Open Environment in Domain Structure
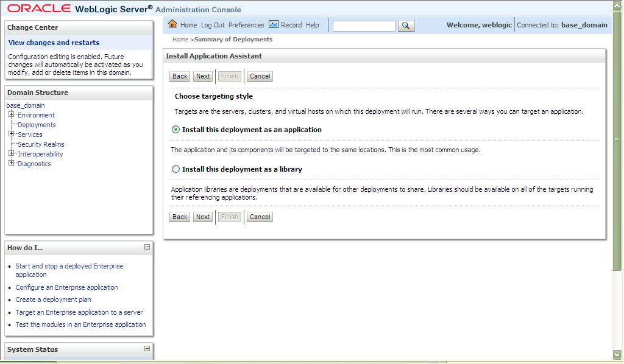Viewport: 624px width, 364px height. (36, 115)
